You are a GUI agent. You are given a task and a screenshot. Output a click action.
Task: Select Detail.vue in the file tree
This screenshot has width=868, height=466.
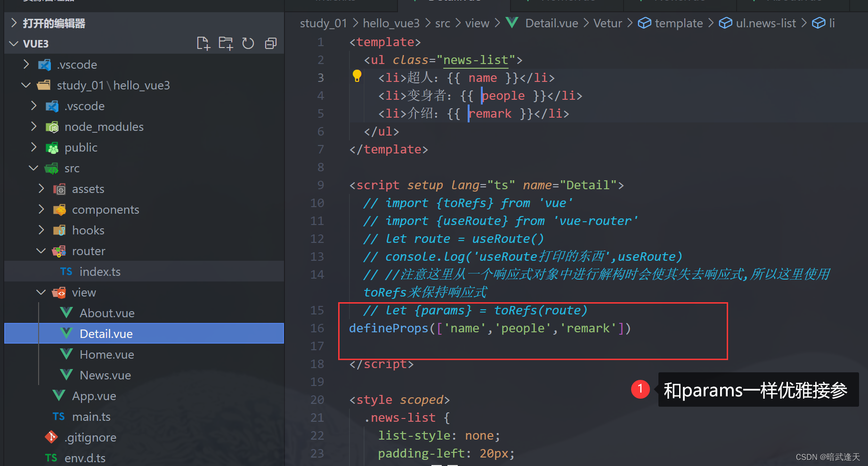click(x=144, y=333)
